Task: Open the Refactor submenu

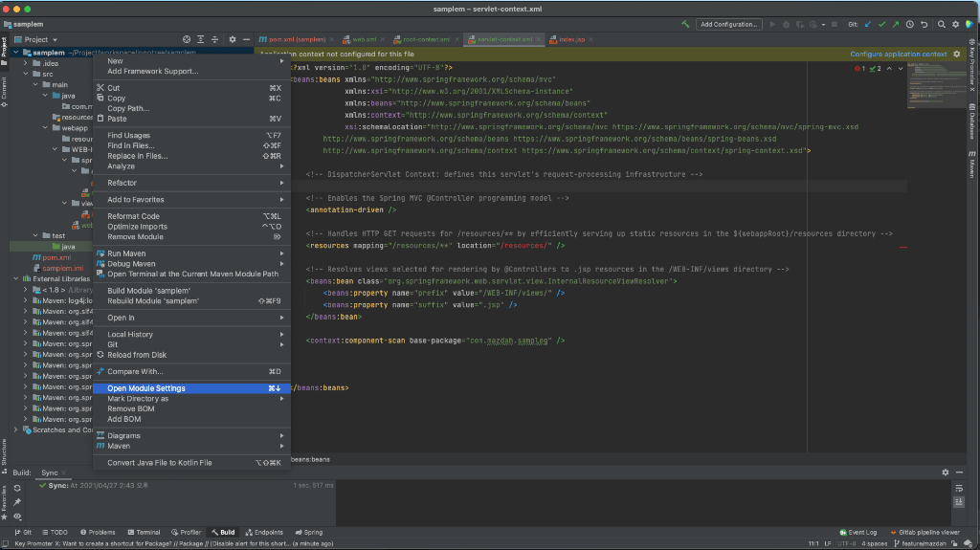Action: pyautogui.click(x=191, y=183)
